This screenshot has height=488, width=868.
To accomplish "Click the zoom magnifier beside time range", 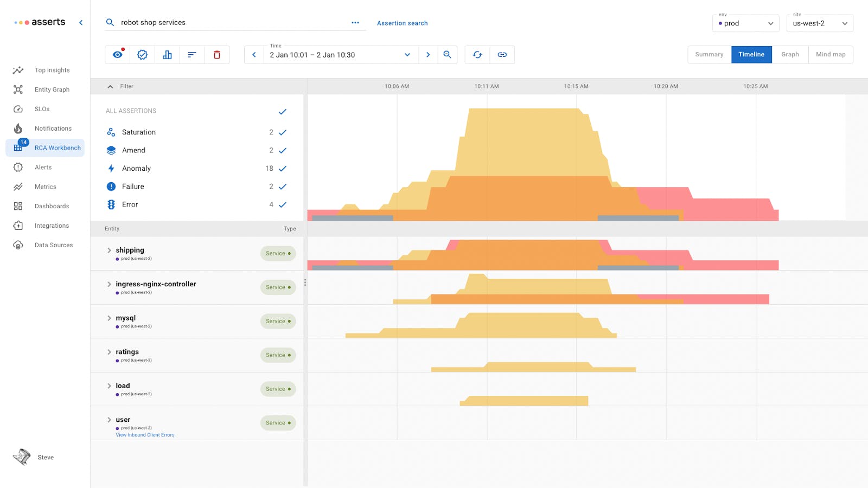I will tap(448, 55).
